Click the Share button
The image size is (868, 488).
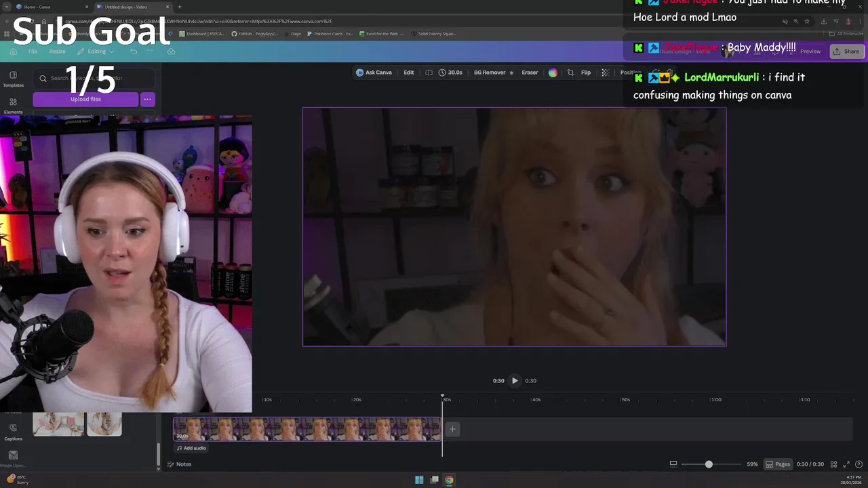point(846,52)
